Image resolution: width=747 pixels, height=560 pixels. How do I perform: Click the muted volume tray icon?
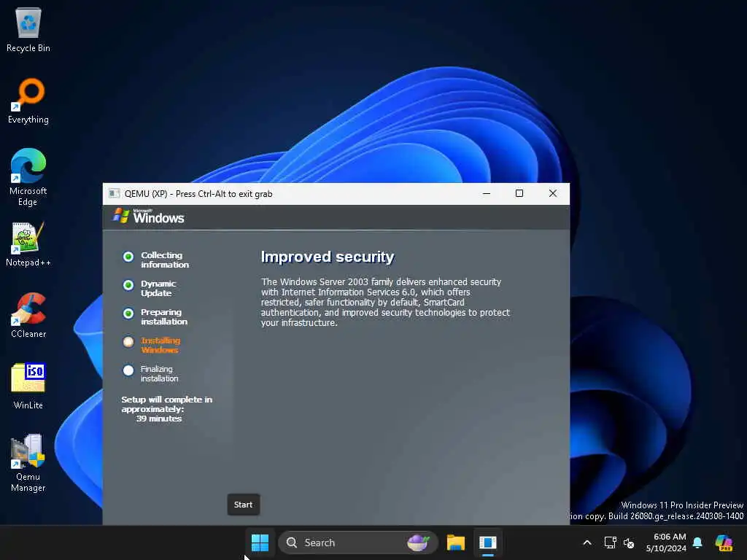629,542
